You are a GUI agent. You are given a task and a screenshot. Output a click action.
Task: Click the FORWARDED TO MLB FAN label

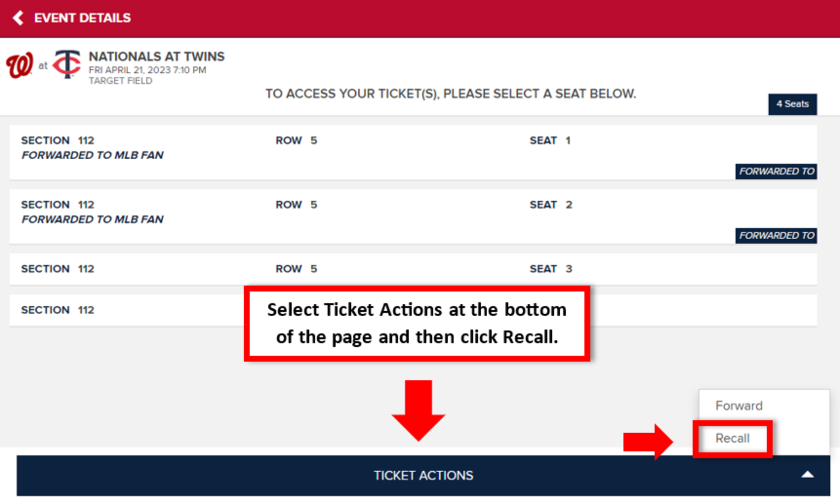(92, 155)
